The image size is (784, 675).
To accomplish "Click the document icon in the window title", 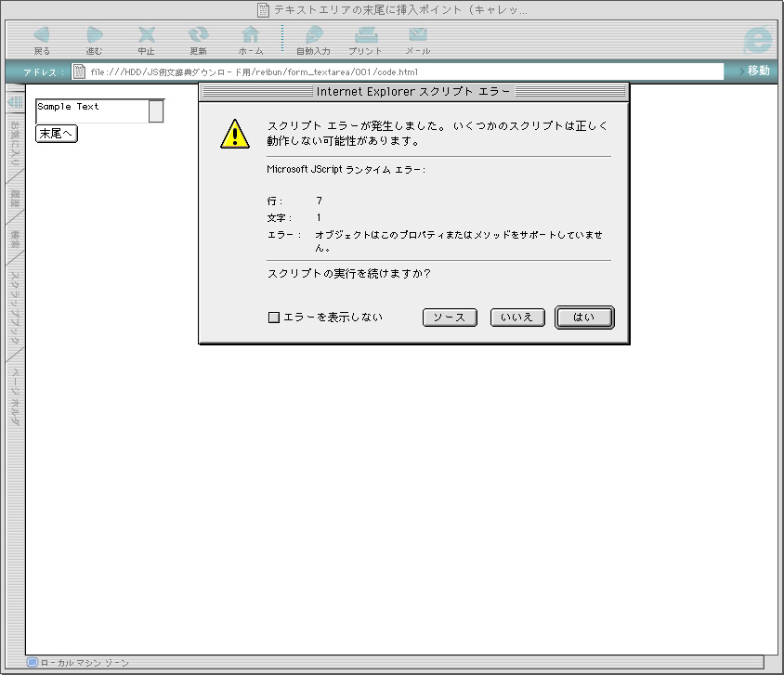I will 263,9.
